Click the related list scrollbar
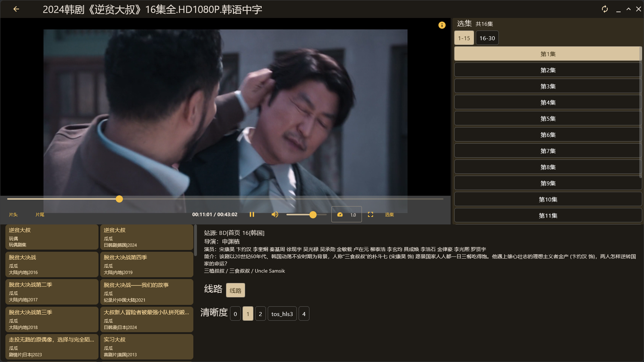 pos(195,241)
